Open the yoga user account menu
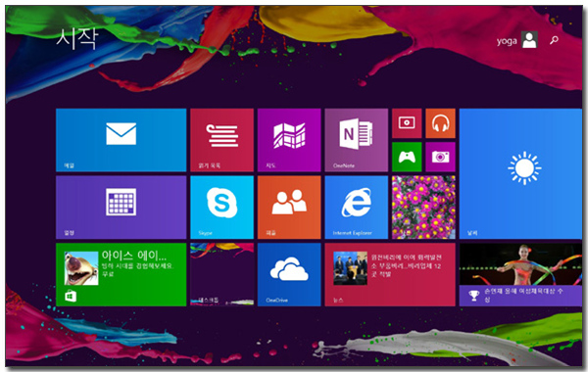 [516, 40]
